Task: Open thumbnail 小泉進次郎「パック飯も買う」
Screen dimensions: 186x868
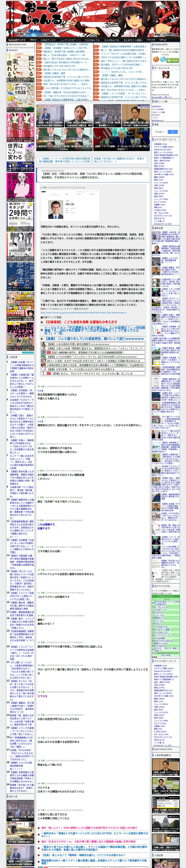Action: (64, 139)
